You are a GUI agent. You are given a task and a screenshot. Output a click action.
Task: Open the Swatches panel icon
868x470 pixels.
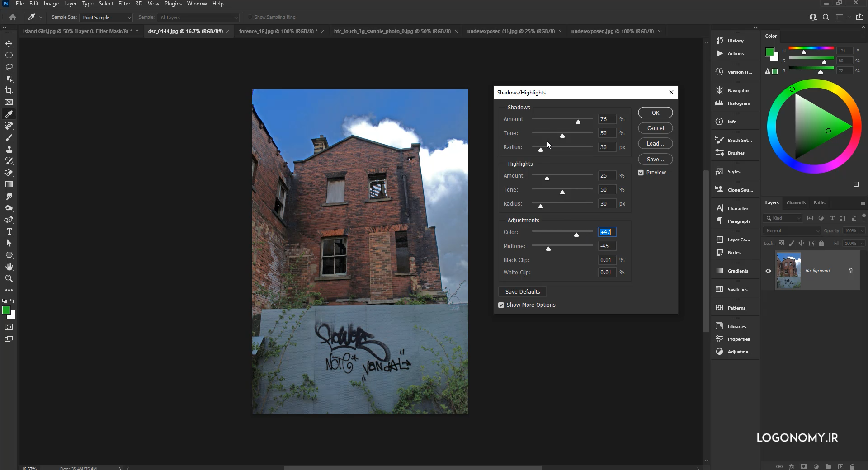(720, 289)
